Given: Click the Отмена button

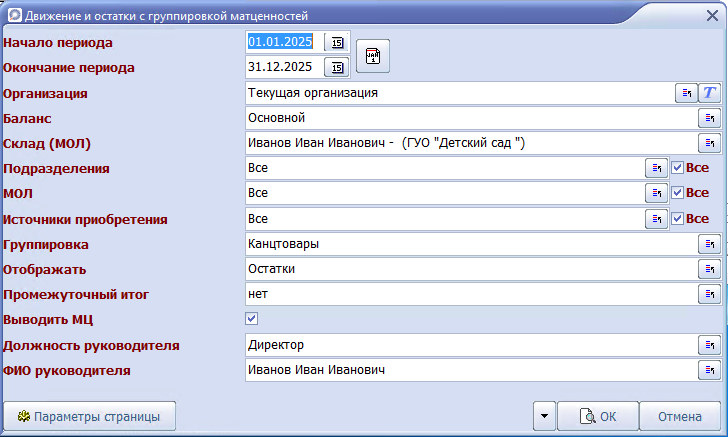Looking at the screenshot, I should [678, 416].
